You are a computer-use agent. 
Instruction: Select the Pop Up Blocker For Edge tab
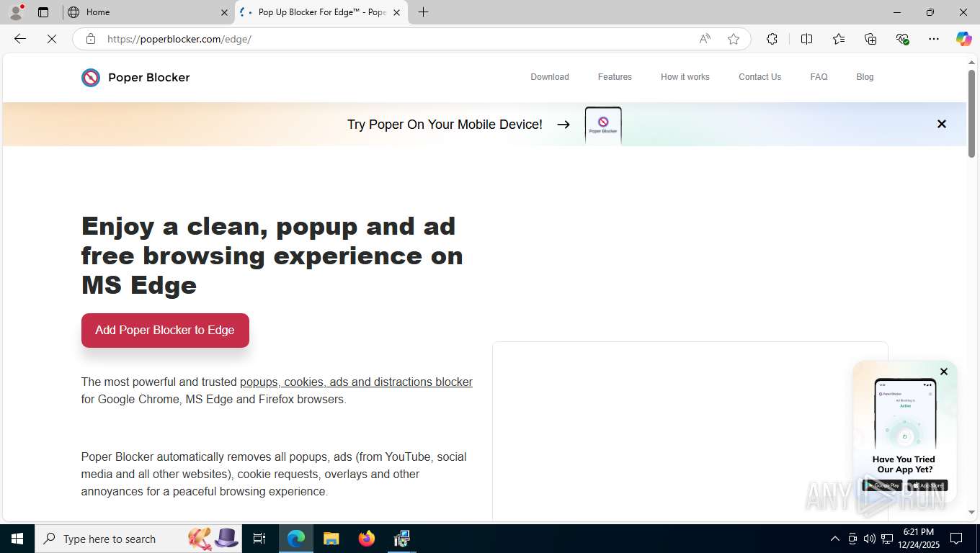click(x=321, y=12)
